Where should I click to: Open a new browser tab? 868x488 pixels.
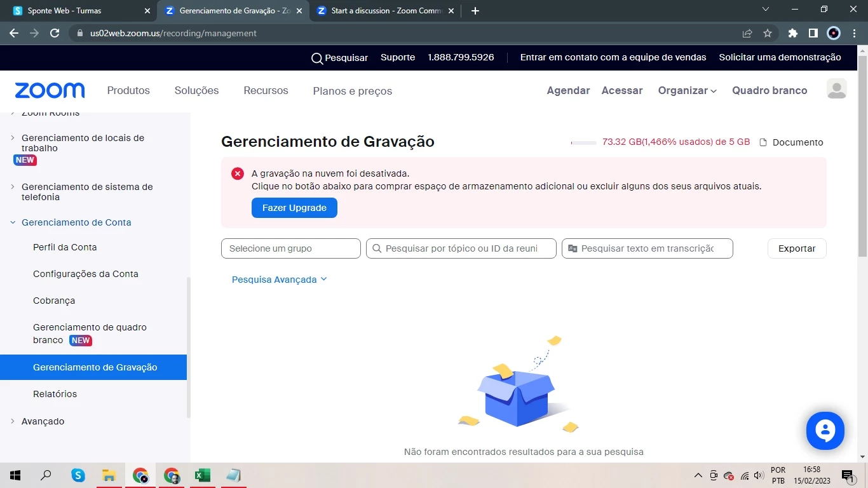pyautogui.click(x=475, y=11)
